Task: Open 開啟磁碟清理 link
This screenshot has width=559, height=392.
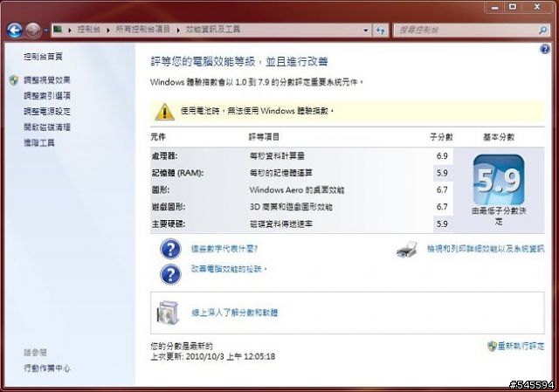Action: pos(47,127)
